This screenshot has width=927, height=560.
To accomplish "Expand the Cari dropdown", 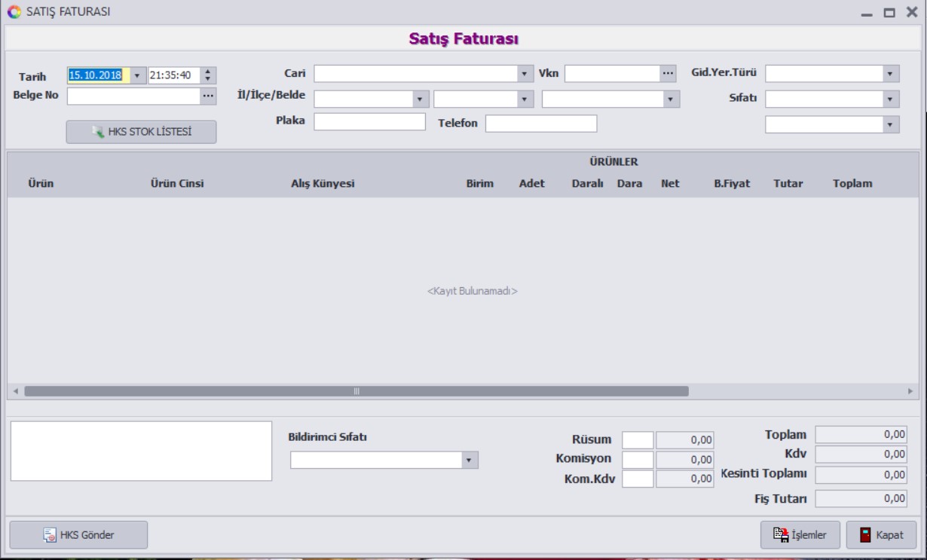I will pyautogui.click(x=525, y=74).
